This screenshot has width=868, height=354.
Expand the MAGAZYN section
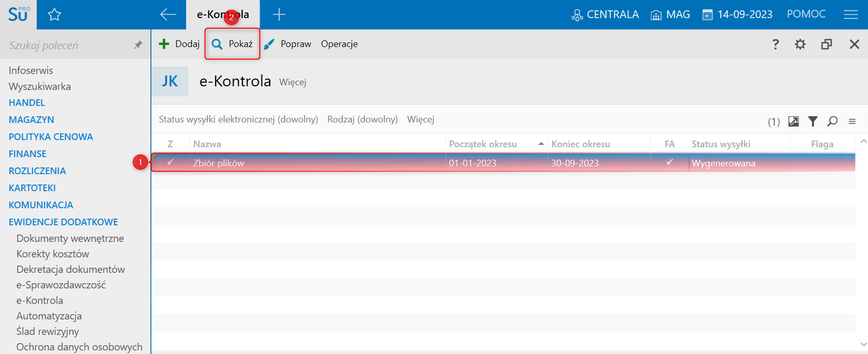pos(31,120)
